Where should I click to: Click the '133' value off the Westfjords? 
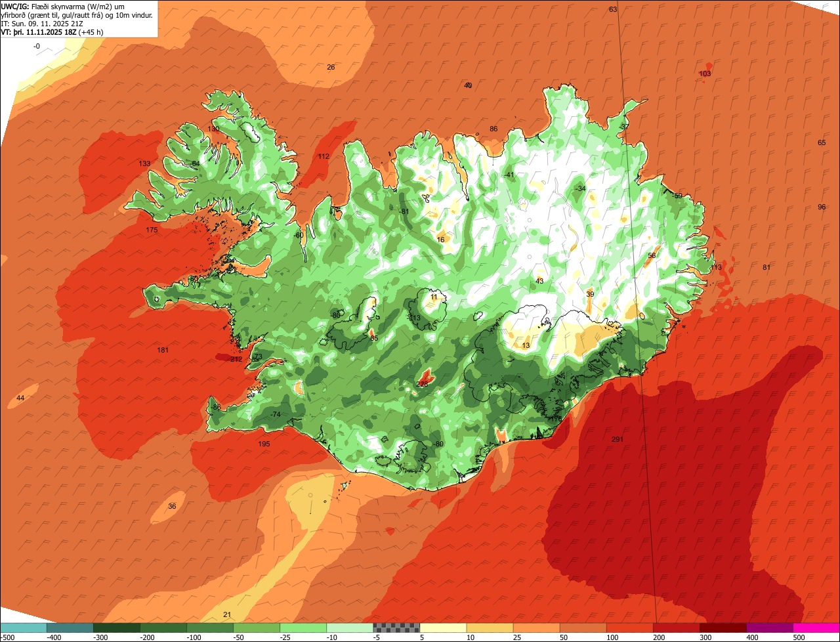pos(144,163)
